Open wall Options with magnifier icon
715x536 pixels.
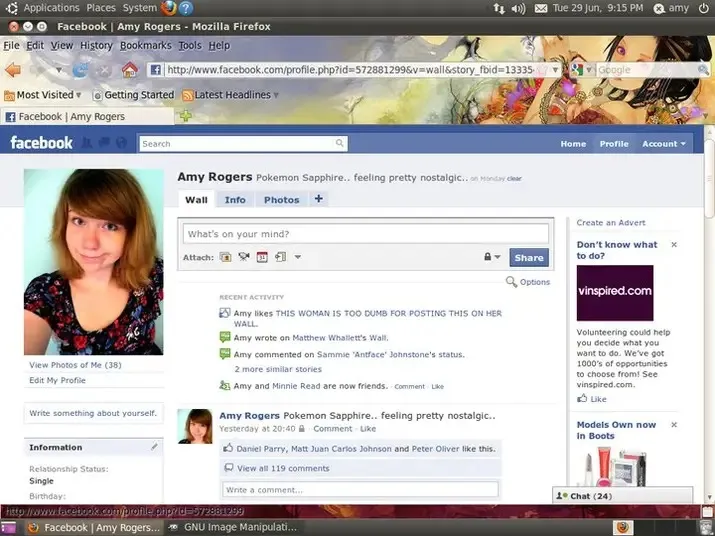coord(528,282)
